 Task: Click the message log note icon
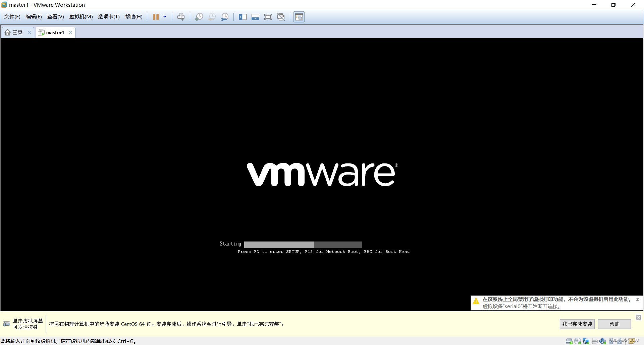(x=632, y=341)
